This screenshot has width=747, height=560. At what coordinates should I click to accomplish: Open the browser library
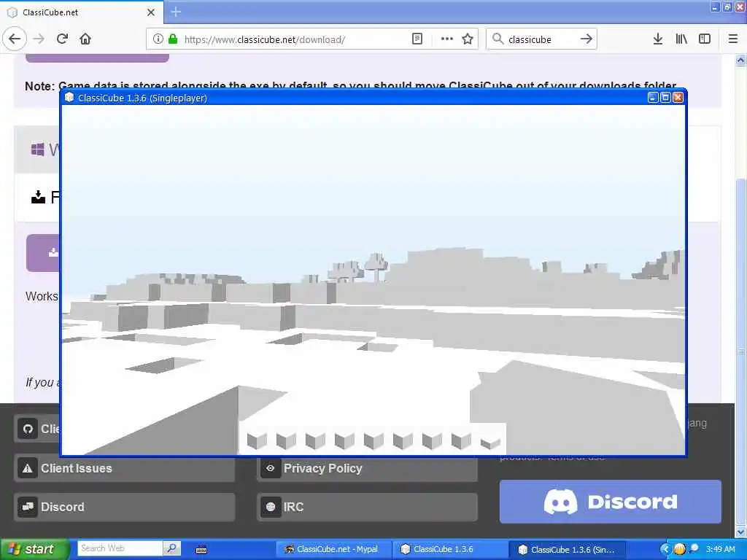(x=681, y=39)
